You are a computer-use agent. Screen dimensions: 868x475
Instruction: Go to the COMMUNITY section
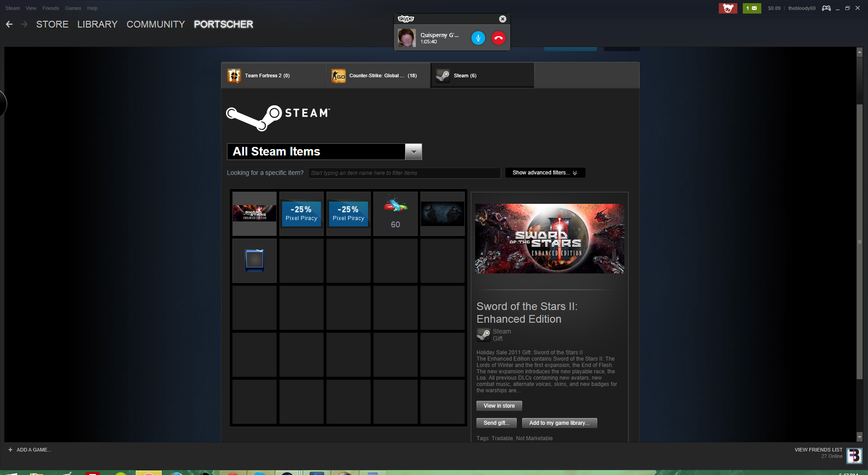pos(156,24)
